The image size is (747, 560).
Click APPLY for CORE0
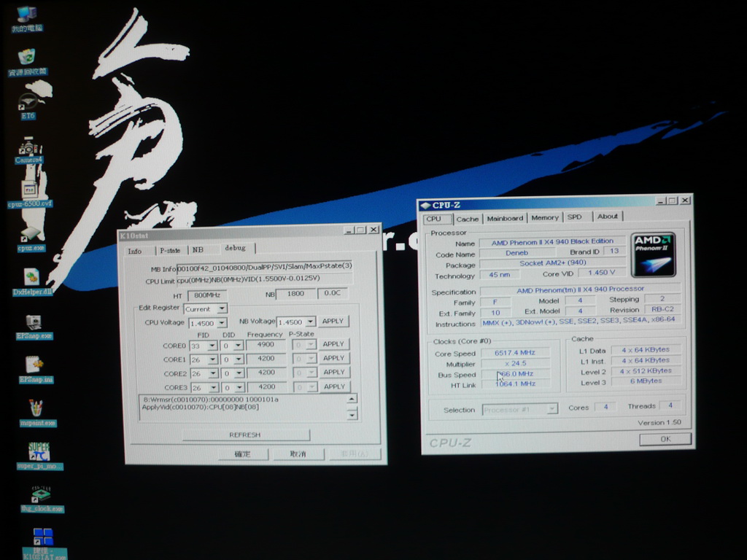click(x=333, y=344)
